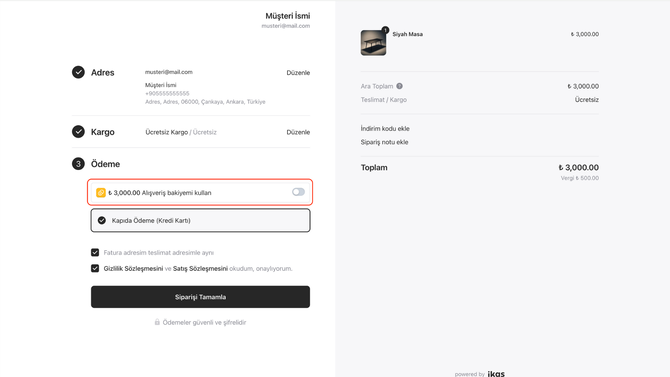The width and height of the screenshot is (670, 377).
Task: Click the Adres step checkmark icon
Action: [x=78, y=72]
